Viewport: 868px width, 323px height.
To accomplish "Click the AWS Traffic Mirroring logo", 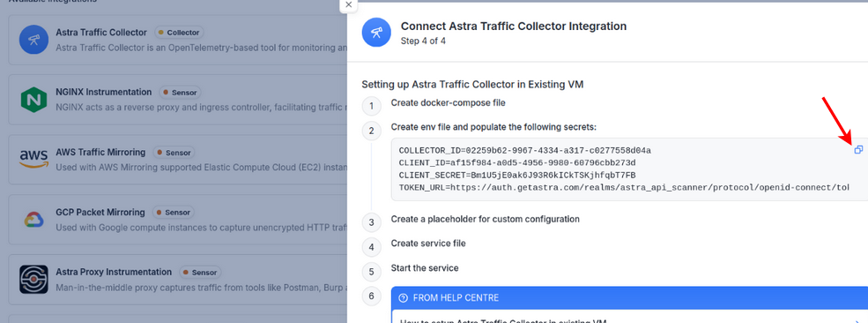I will point(34,159).
